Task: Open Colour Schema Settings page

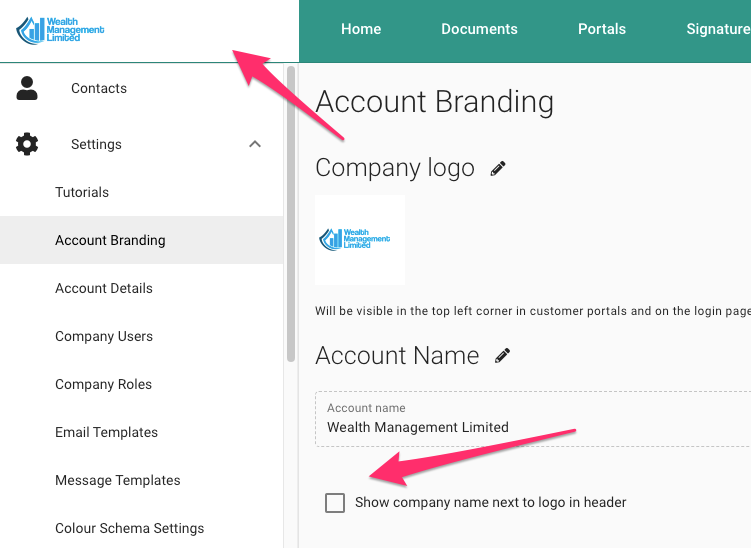Action: click(129, 528)
